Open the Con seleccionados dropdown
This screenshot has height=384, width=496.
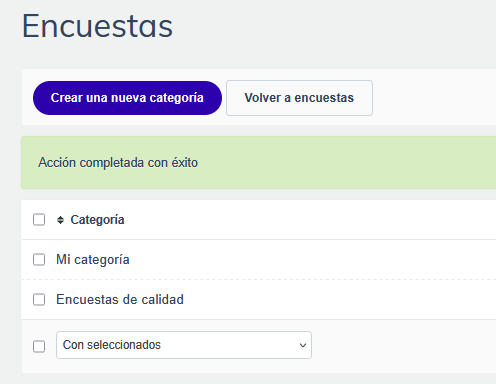click(x=184, y=345)
